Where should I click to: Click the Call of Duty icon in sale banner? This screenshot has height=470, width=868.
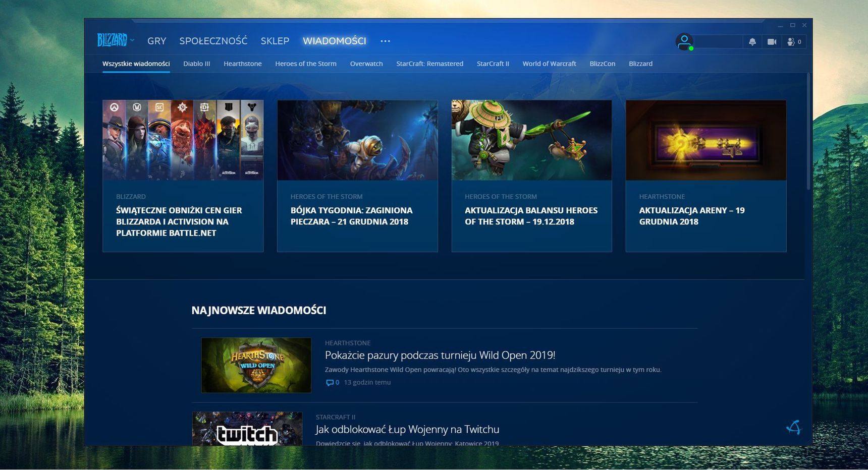[x=228, y=107]
